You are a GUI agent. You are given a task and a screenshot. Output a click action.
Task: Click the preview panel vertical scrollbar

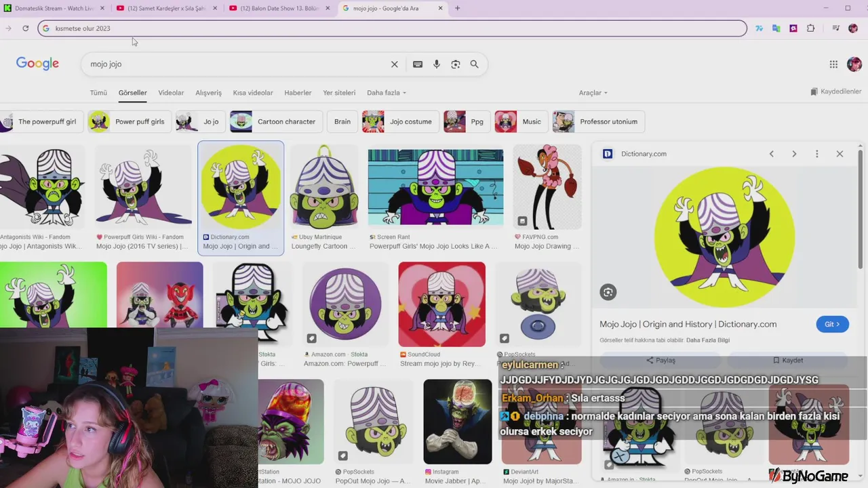coord(861,210)
